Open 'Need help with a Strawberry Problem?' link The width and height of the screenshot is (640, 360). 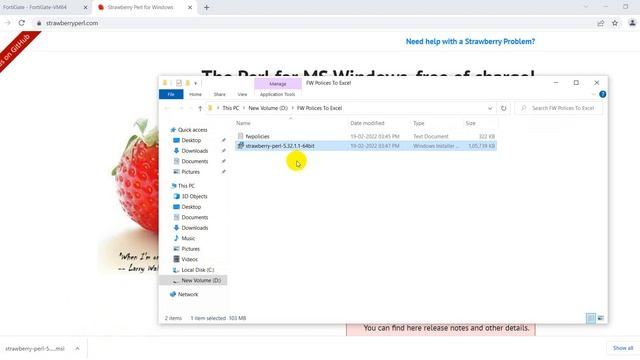click(470, 42)
